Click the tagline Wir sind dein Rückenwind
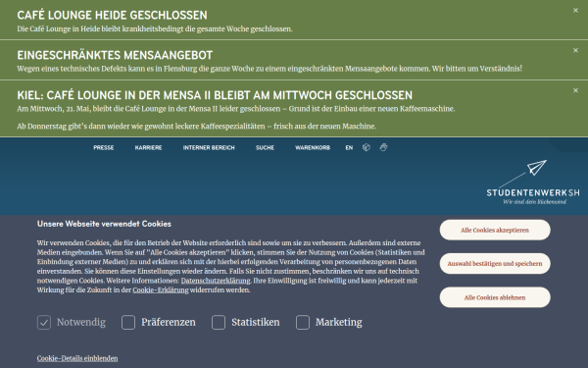588x368 pixels. pyautogui.click(x=535, y=202)
